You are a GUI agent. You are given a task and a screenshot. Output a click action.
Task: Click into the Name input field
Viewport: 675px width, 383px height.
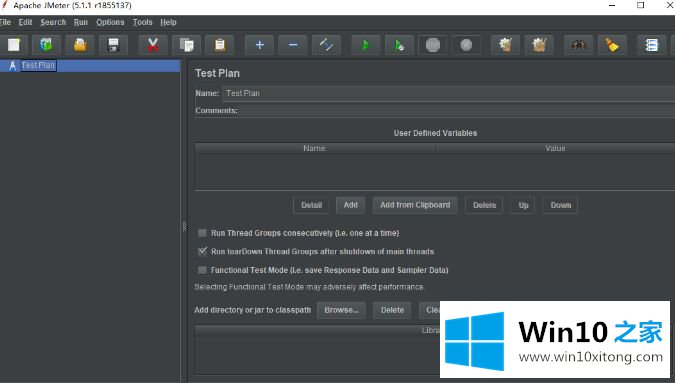click(x=449, y=93)
